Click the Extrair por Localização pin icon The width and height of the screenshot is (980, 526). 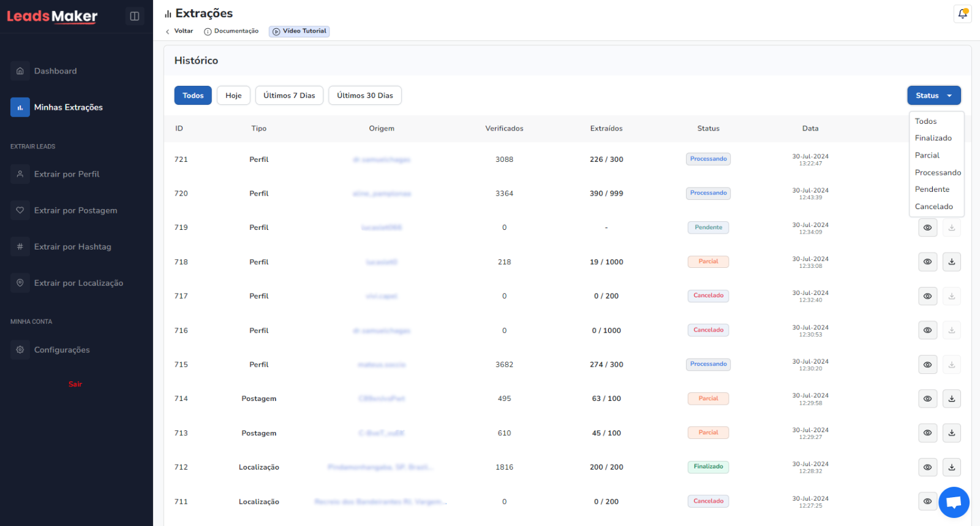20,283
